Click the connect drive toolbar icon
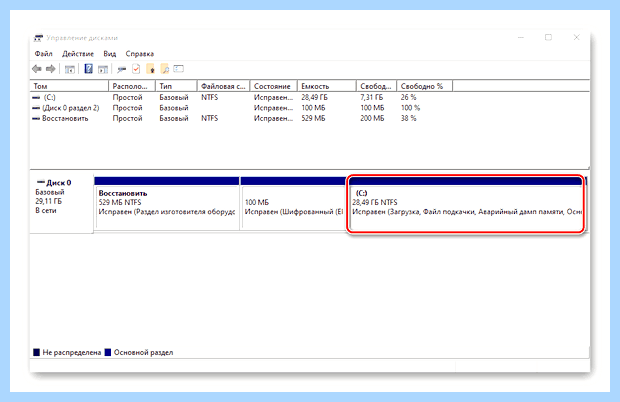The height and width of the screenshot is (402, 620). [121, 69]
